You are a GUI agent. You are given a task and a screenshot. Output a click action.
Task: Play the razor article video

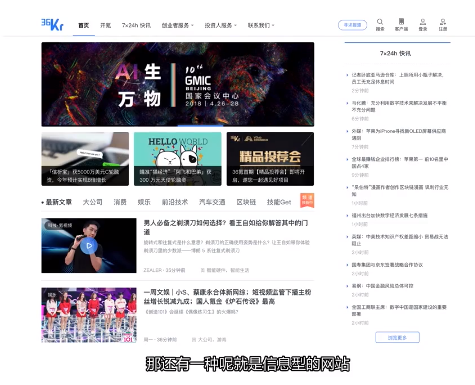pyautogui.click(x=89, y=246)
